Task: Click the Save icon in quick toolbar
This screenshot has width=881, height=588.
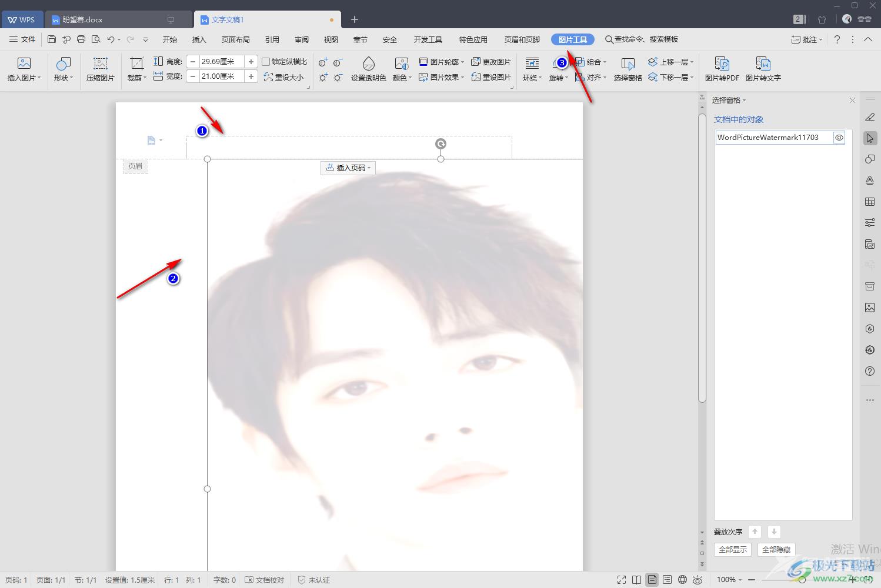Action: point(52,39)
